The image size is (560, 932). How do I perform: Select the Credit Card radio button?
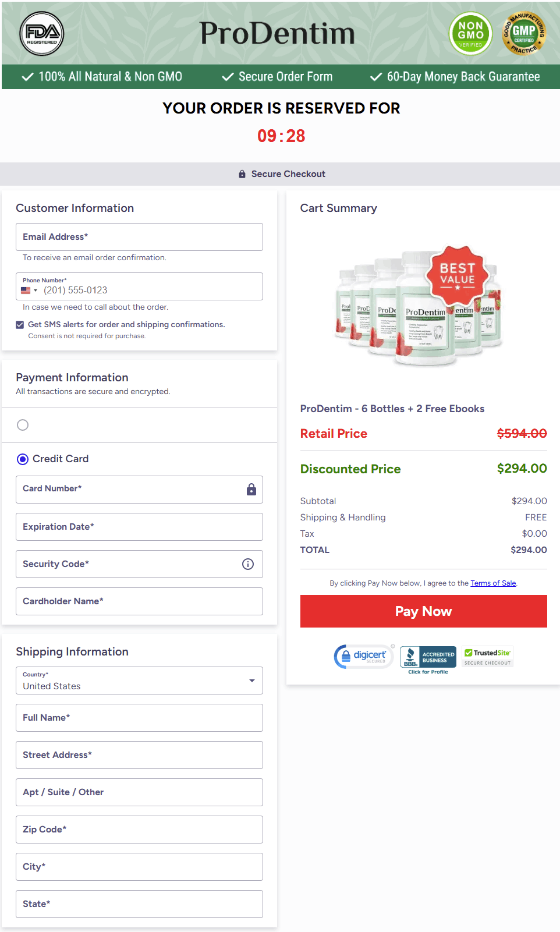pyautogui.click(x=23, y=459)
